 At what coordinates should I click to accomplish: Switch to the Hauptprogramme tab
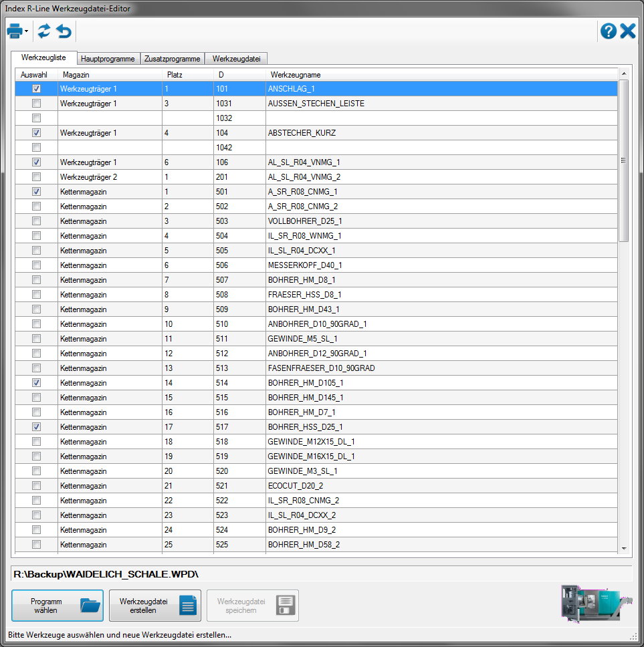108,59
